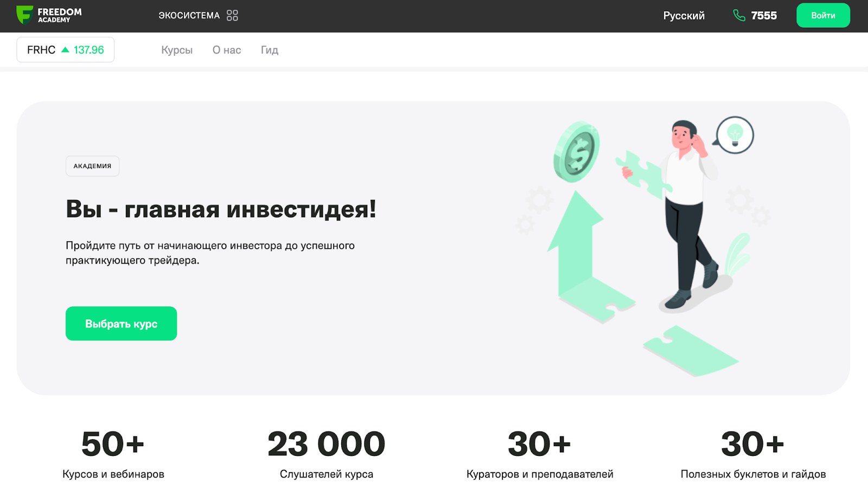Open the FRHC stock ticker widget
The width and height of the screenshot is (868, 489).
point(66,50)
